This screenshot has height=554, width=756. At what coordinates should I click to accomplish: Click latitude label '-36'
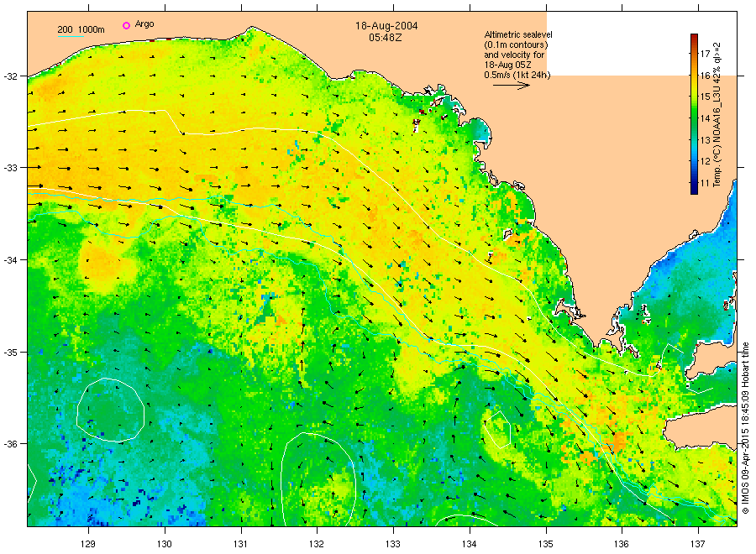[10, 444]
